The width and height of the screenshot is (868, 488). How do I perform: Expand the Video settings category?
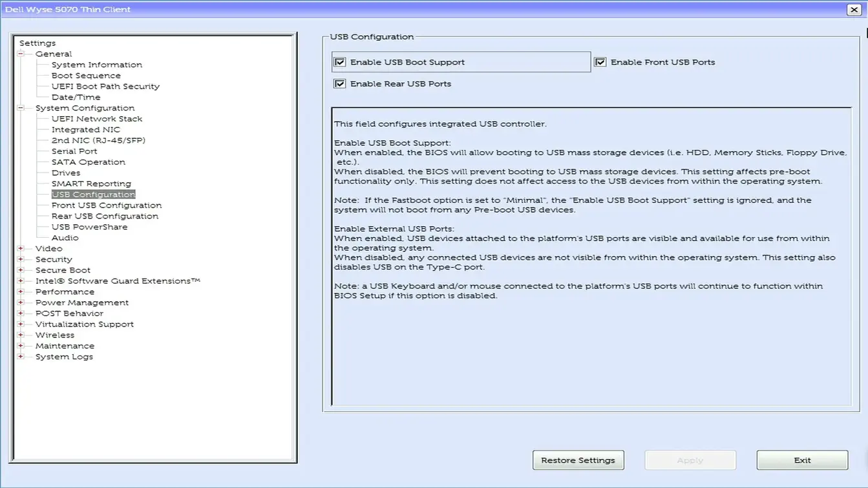tap(22, 248)
